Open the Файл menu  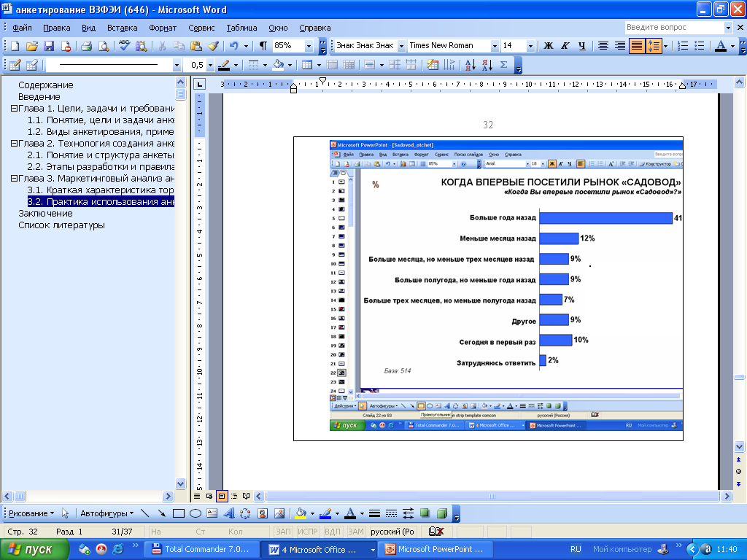point(22,28)
